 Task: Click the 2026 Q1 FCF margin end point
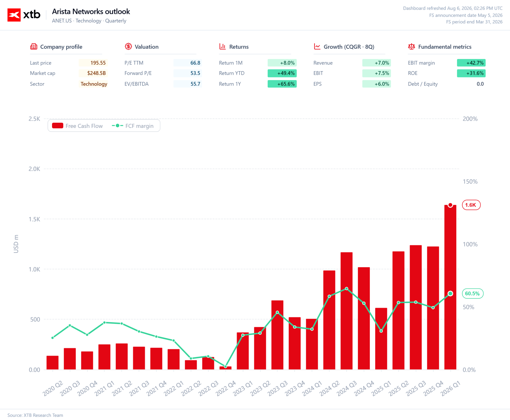450,294
